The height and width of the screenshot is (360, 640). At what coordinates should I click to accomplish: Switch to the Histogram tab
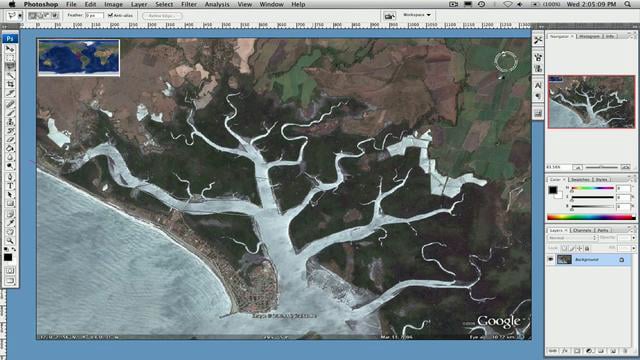click(589, 36)
